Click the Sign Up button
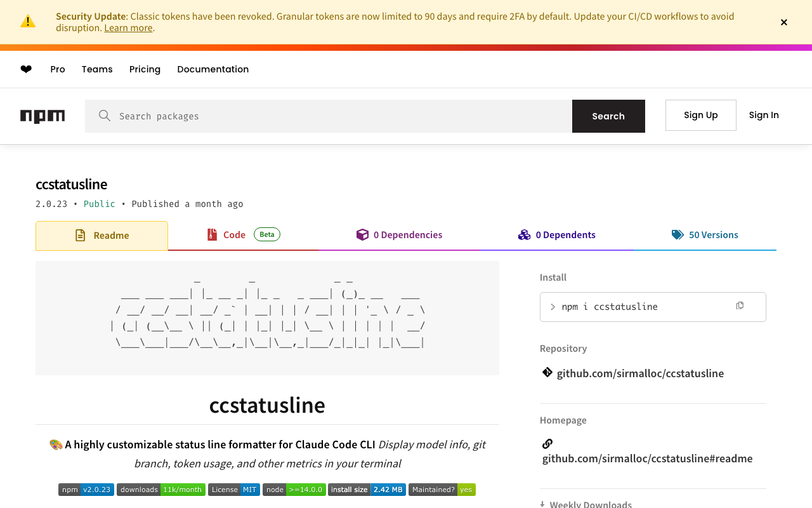The height and width of the screenshot is (508, 812). pyautogui.click(x=701, y=115)
